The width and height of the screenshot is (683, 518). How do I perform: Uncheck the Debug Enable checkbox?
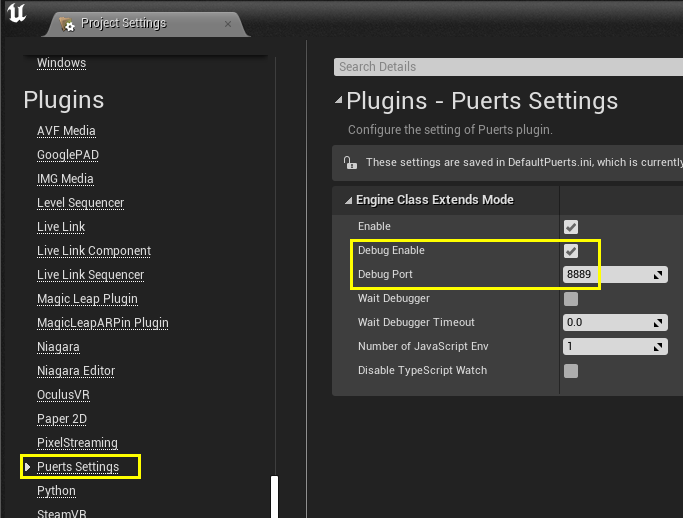pyautogui.click(x=571, y=251)
